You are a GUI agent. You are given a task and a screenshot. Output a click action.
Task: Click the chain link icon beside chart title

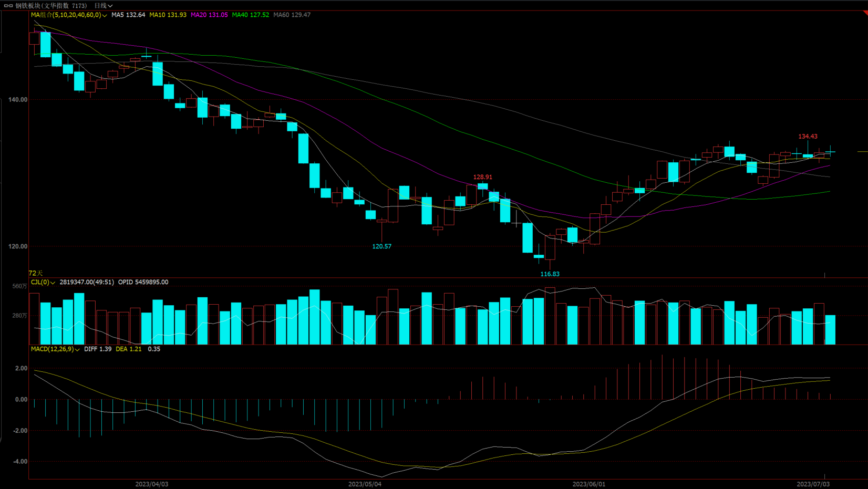pos(8,6)
